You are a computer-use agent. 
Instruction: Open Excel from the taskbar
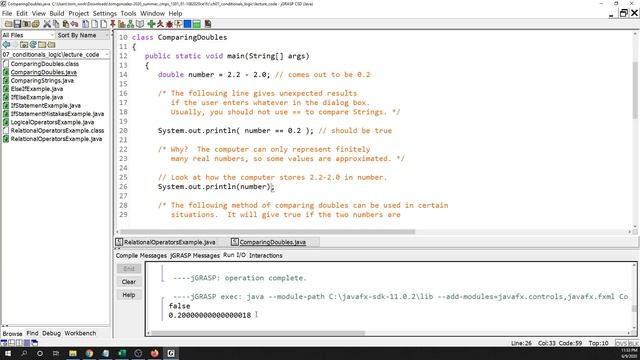tap(122, 353)
